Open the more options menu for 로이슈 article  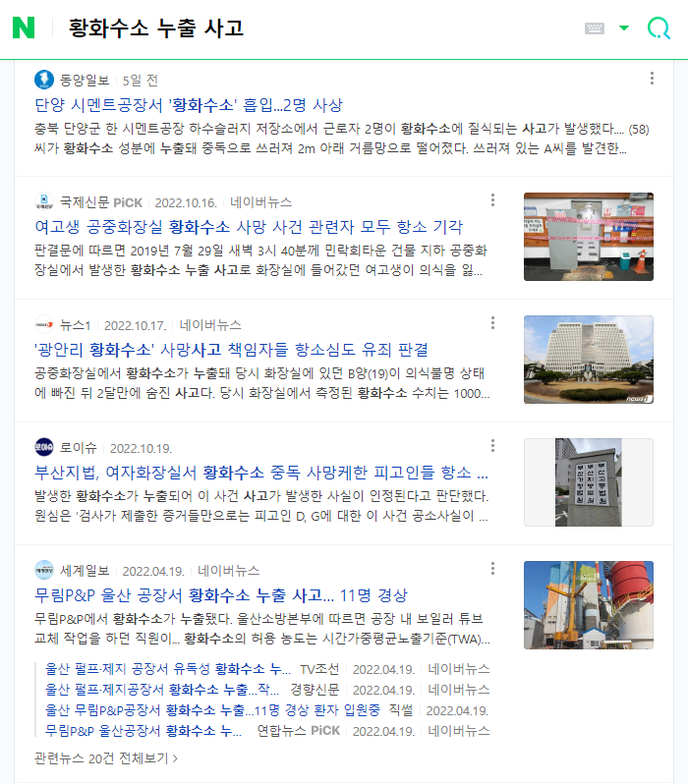point(492,445)
